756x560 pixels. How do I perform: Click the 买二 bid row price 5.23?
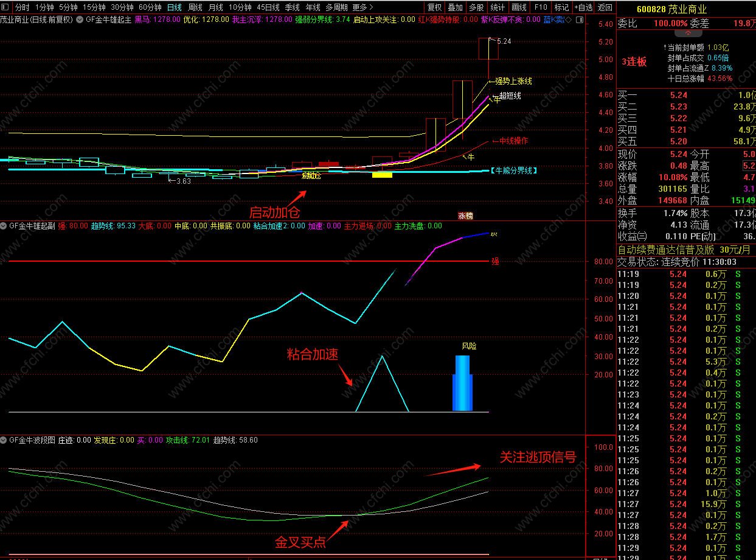click(679, 107)
